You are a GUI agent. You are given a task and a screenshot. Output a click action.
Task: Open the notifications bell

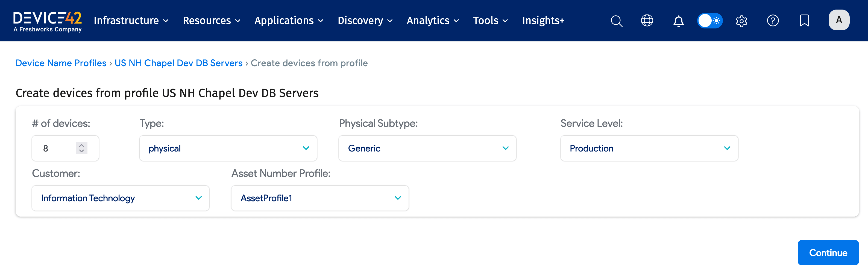coord(678,21)
